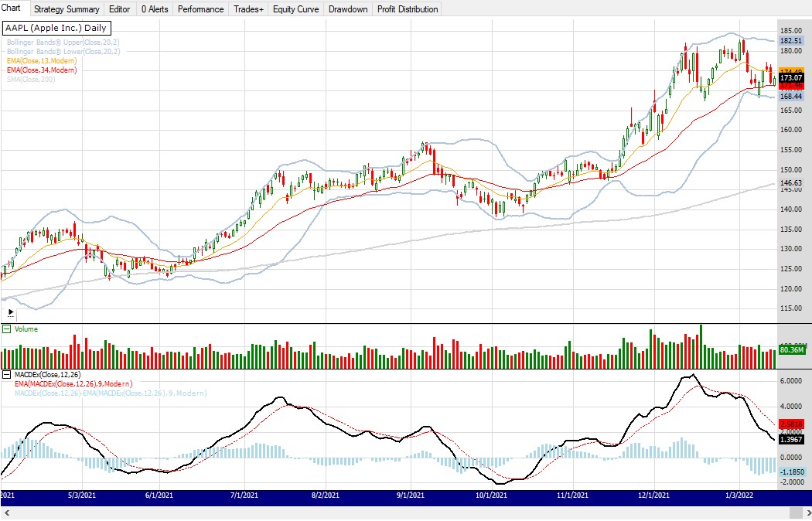This screenshot has height=521, width=812.
Task: Click the small play arrow icon in price pane
Action: click(x=10, y=313)
